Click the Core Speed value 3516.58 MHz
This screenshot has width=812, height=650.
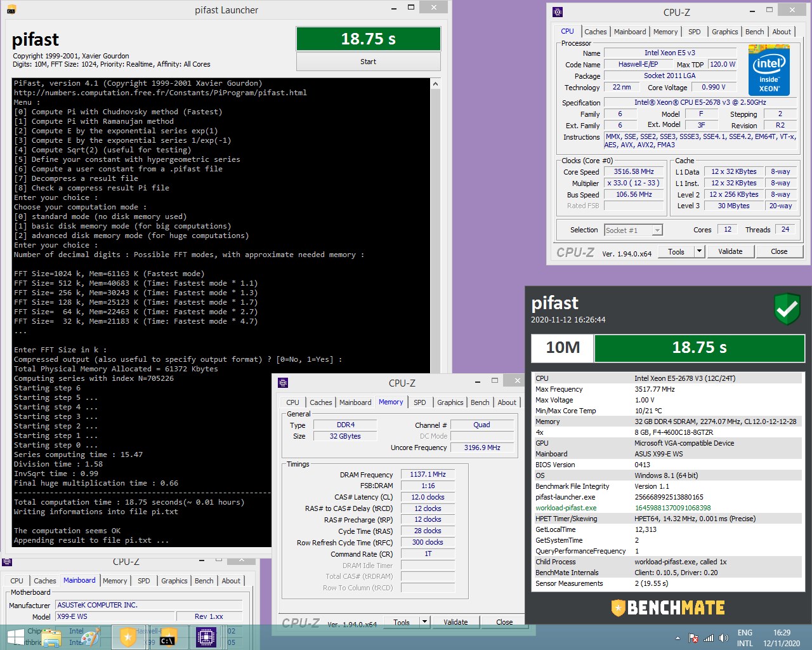pyautogui.click(x=634, y=171)
